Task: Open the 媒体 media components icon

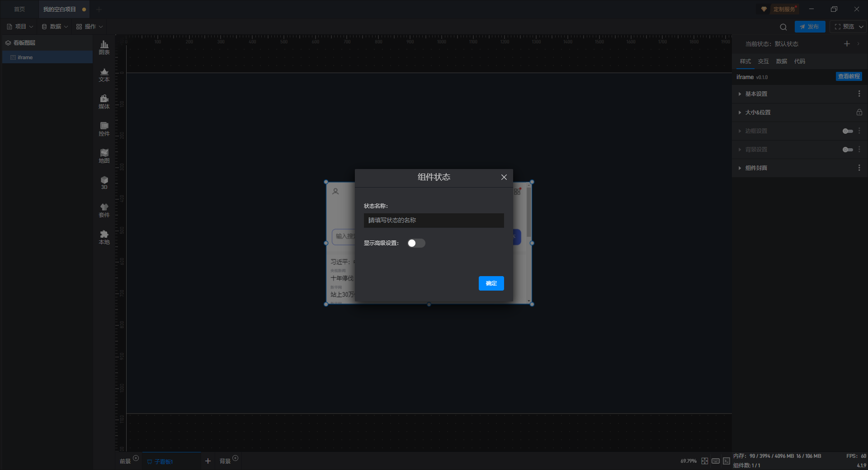Action: click(x=104, y=102)
